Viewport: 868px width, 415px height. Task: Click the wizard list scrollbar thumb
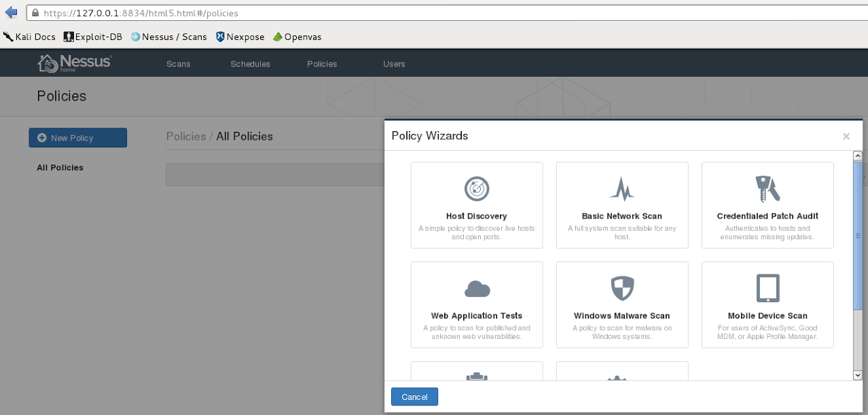pyautogui.click(x=857, y=235)
